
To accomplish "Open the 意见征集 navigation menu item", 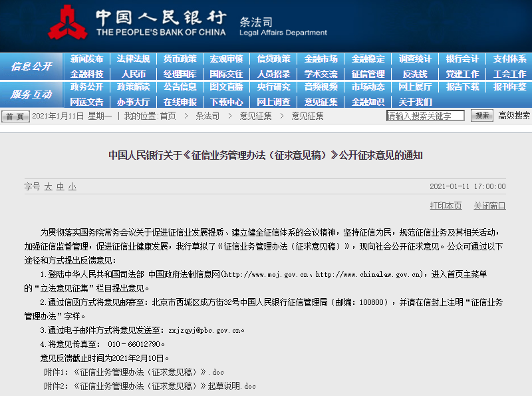I will pos(321,102).
